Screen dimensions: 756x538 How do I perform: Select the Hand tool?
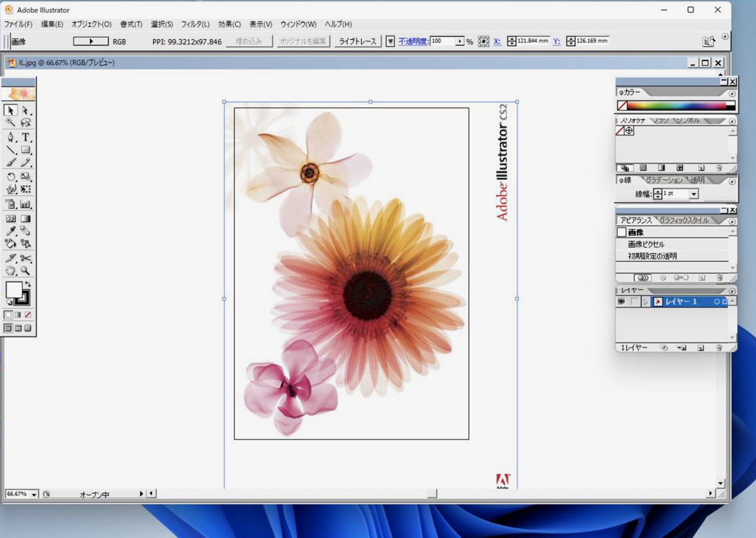(x=11, y=271)
